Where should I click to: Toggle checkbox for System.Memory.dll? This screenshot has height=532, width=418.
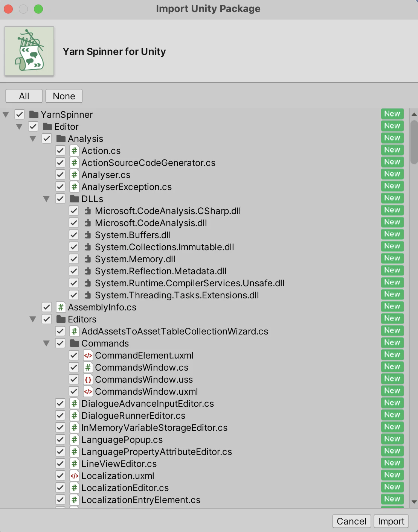click(74, 259)
